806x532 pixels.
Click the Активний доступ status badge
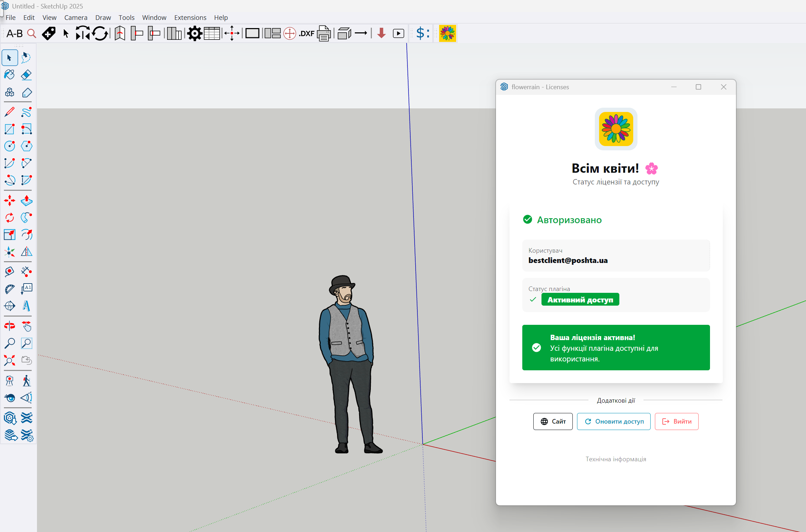[580, 300]
